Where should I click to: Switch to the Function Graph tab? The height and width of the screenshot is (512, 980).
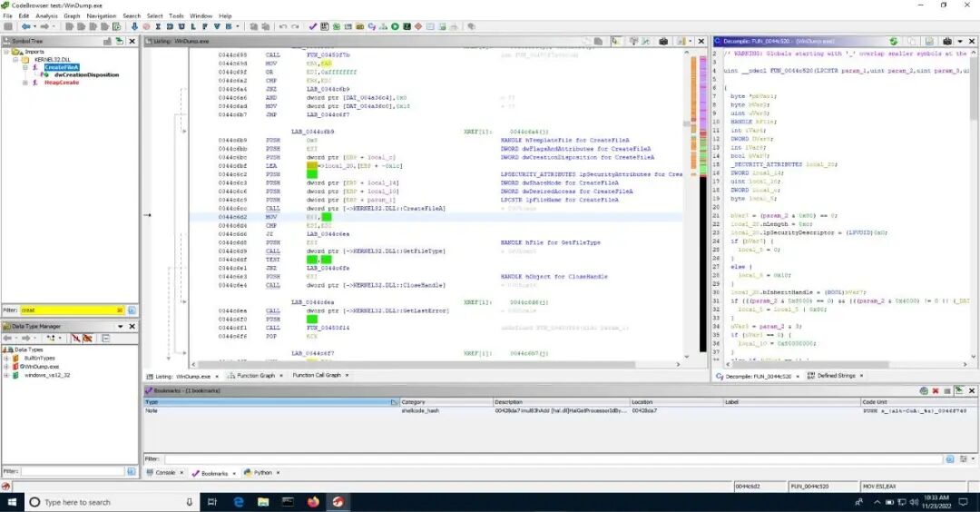(258, 375)
